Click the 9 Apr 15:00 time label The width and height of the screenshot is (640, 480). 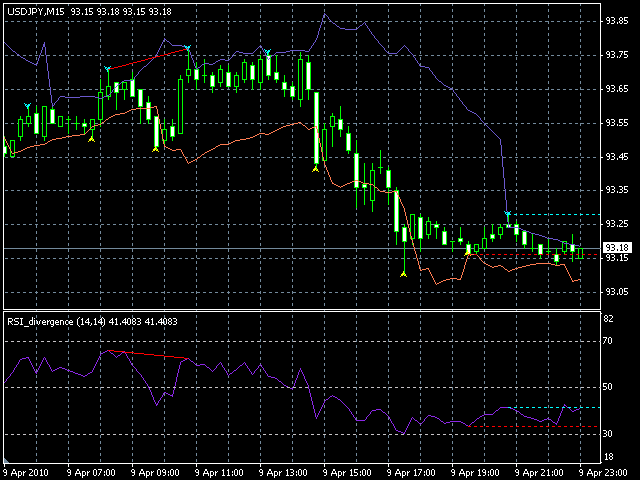(x=347, y=473)
